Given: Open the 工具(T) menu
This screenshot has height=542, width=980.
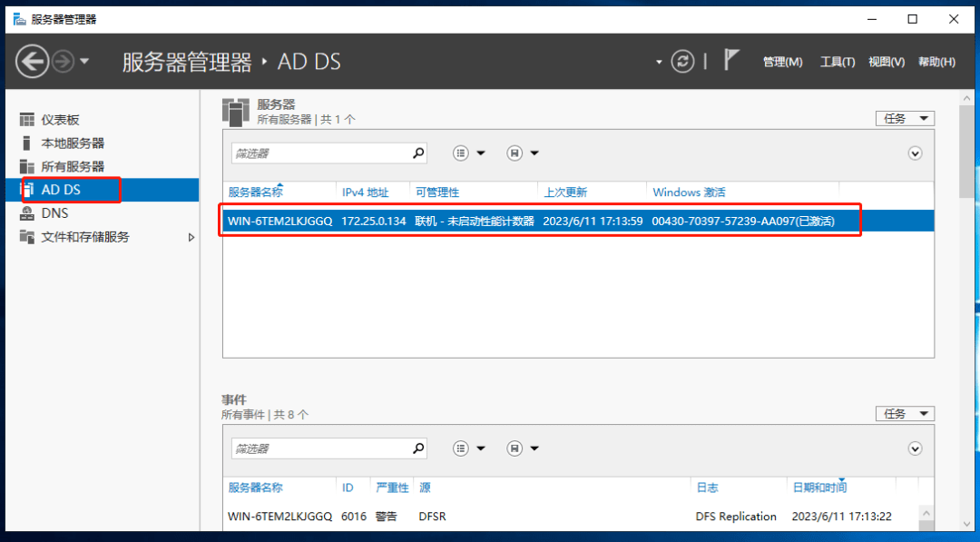Looking at the screenshot, I should pyautogui.click(x=837, y=62).
